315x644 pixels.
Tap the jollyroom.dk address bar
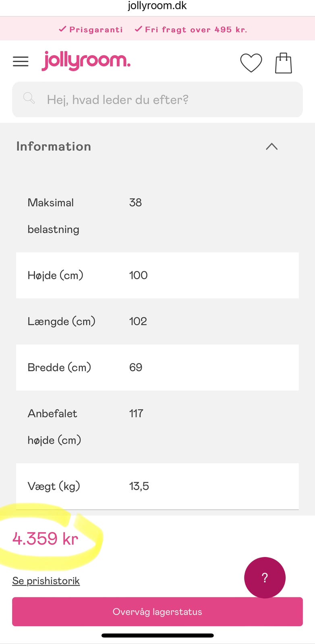tap(157, 6)
